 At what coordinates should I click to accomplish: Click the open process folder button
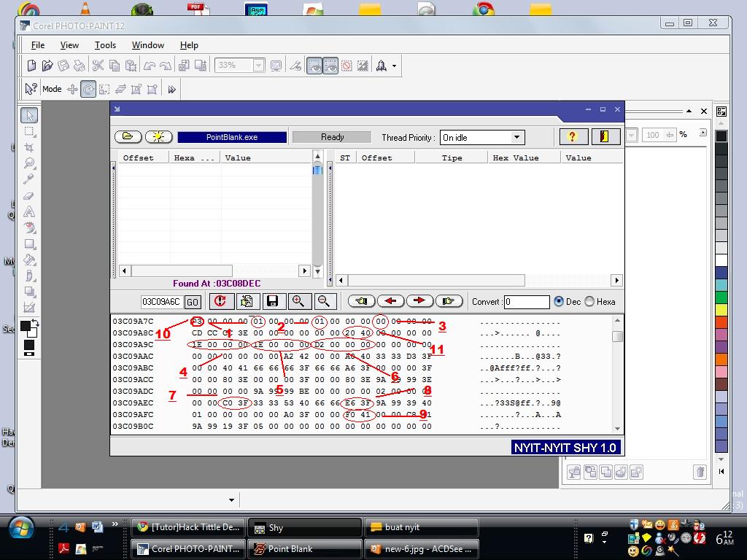[128, 136]
